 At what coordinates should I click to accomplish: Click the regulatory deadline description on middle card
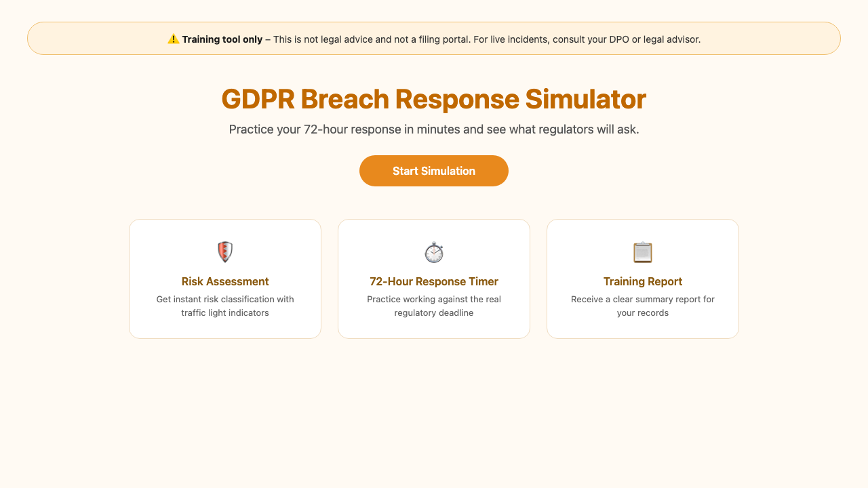point(433,306)
